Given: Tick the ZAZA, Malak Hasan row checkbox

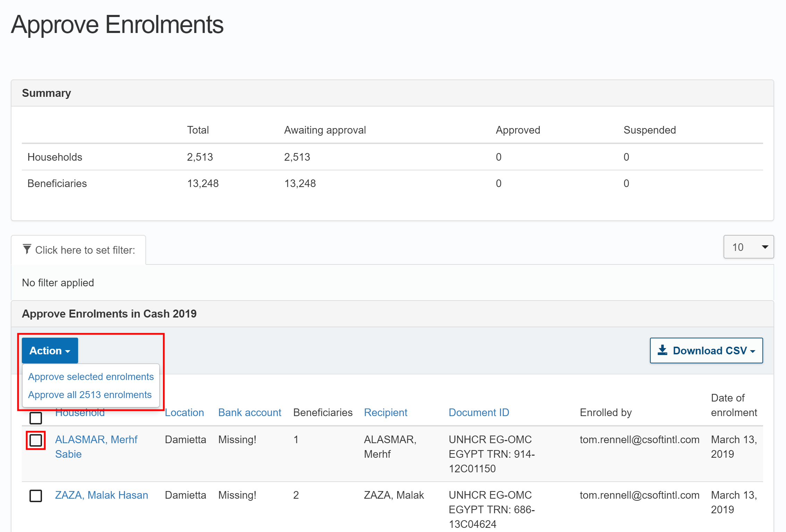Looking at the screenshot, I should 36,496.
